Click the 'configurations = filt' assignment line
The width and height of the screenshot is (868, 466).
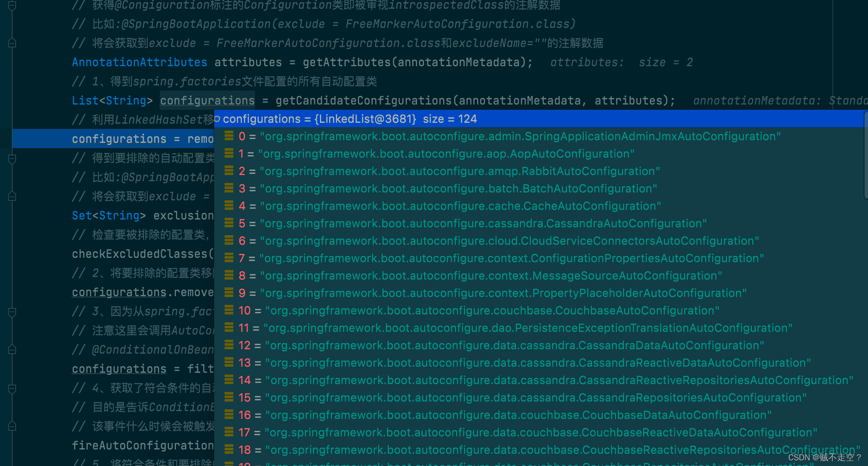(143, 369)
